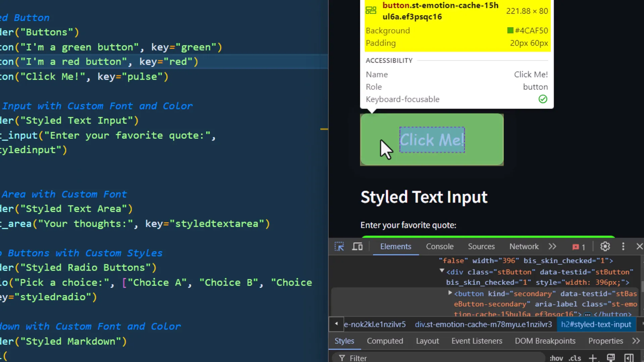
Task: Click the filter funnel icon in Styles
Action: (x=341, y=358)
